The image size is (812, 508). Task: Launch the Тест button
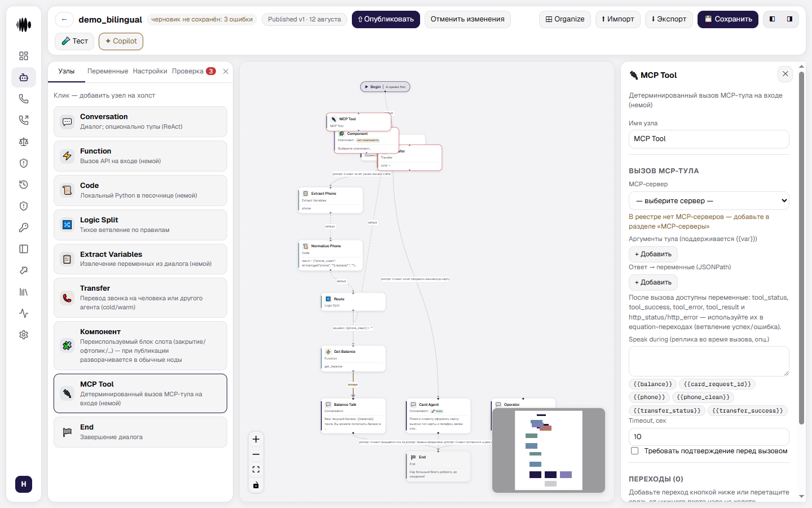tap(74, 41)
